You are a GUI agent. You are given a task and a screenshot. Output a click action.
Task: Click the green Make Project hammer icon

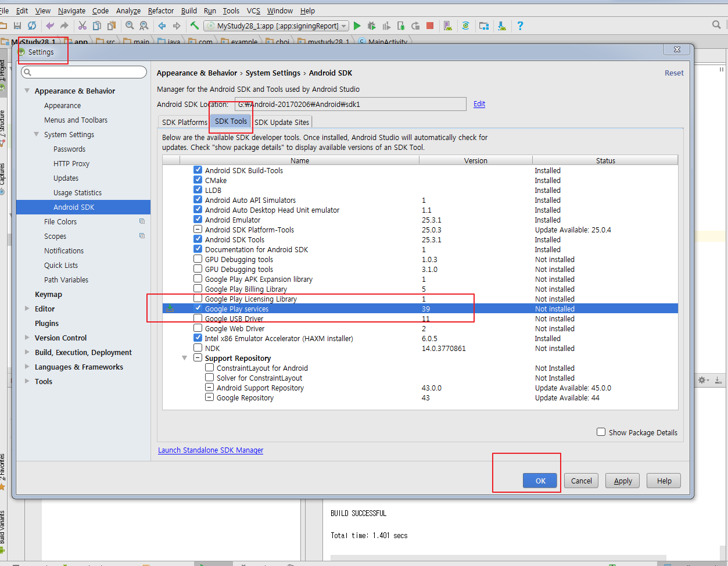[195, 26]
